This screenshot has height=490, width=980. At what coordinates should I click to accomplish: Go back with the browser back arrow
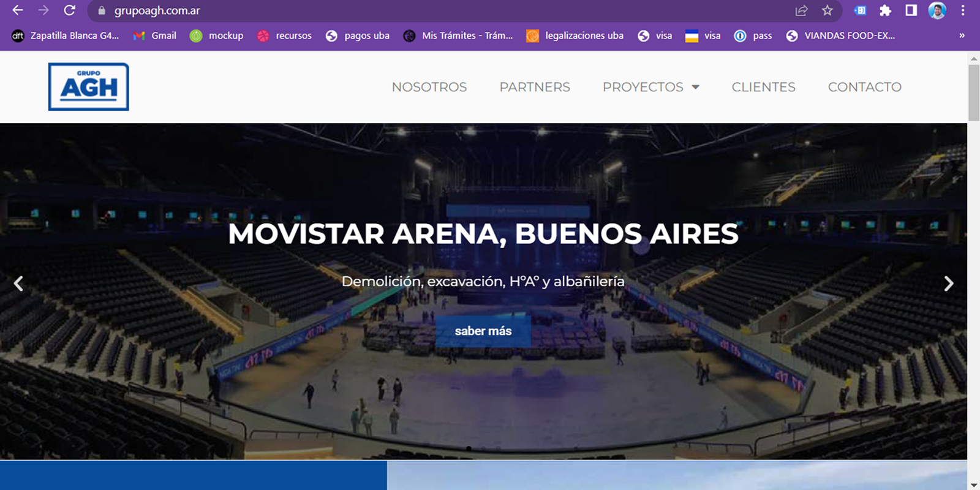click(x=18, y=10)
